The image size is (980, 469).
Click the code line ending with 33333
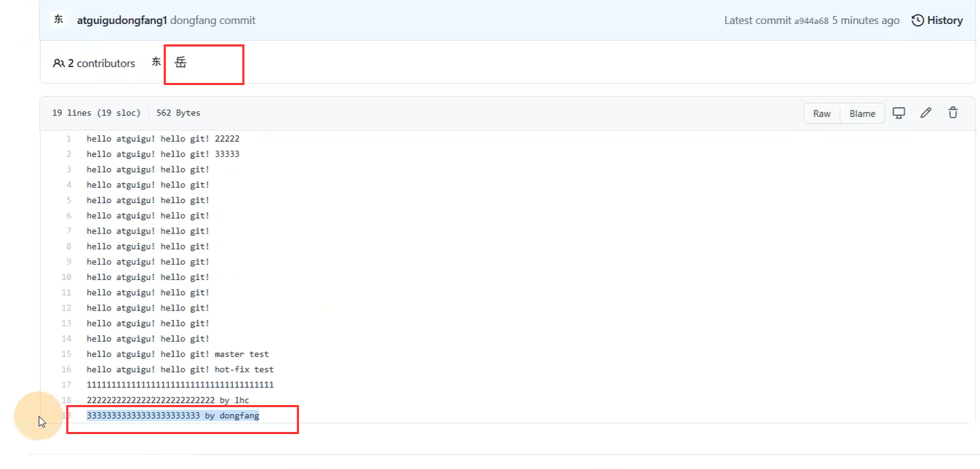tap(163, 153)
